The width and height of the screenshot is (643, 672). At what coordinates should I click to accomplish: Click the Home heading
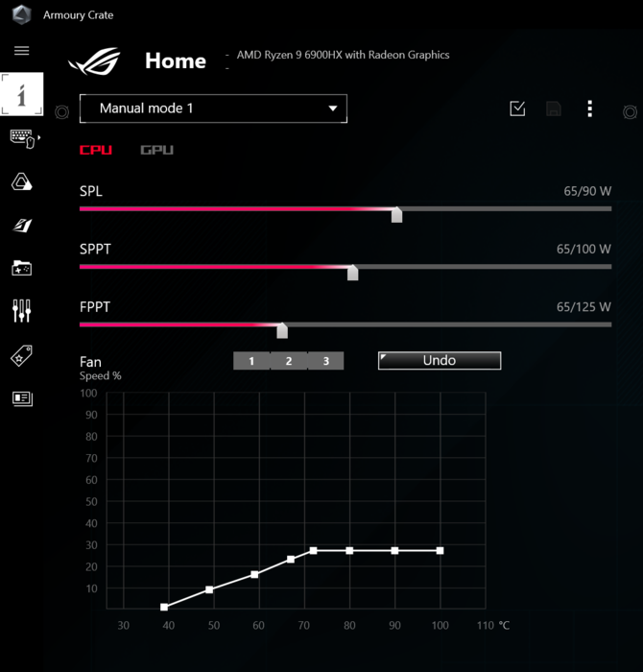pos(176,60)
